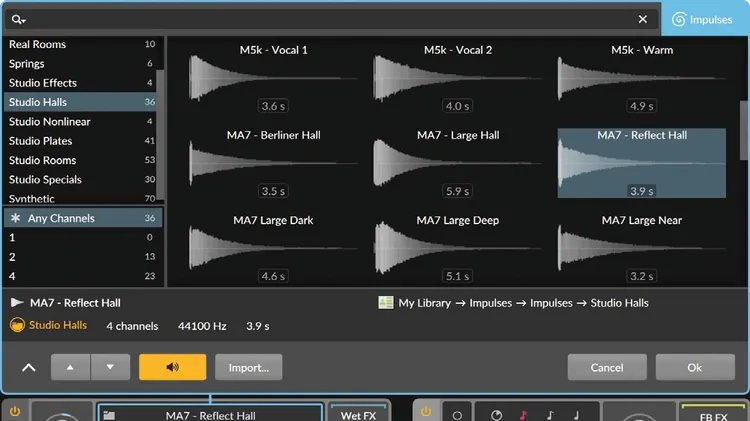Screen dimensions: 750x421
Task: Filter by 2 channels
Action: click(83, 257)
